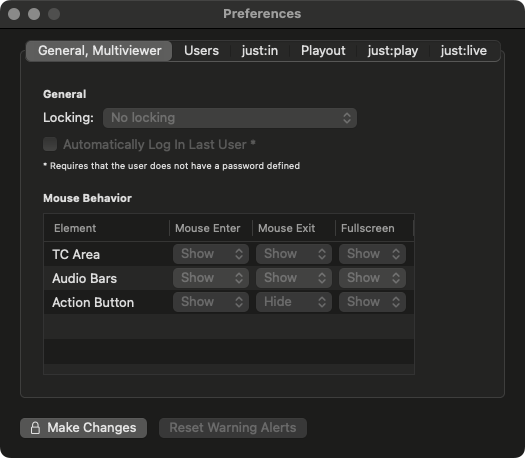Screen dimensions: 525x458
Task: Open the Locking dropdown showing No locking
Action: click(230, 118)
